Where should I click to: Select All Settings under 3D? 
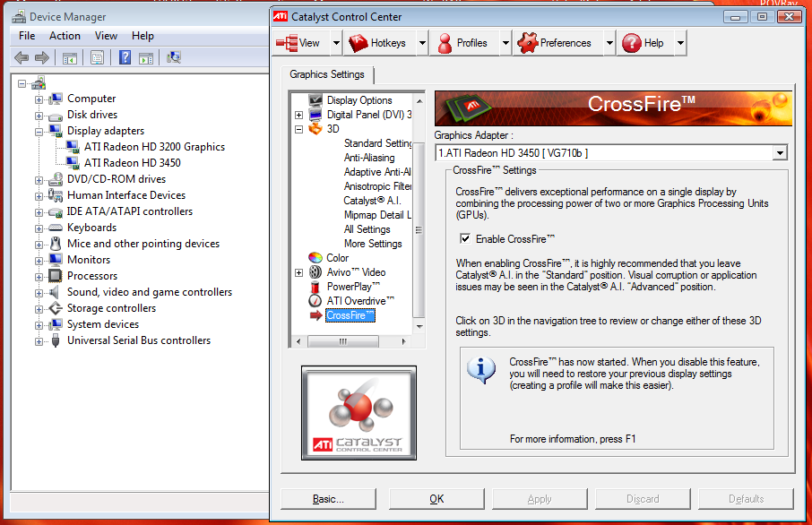(367, 228)
